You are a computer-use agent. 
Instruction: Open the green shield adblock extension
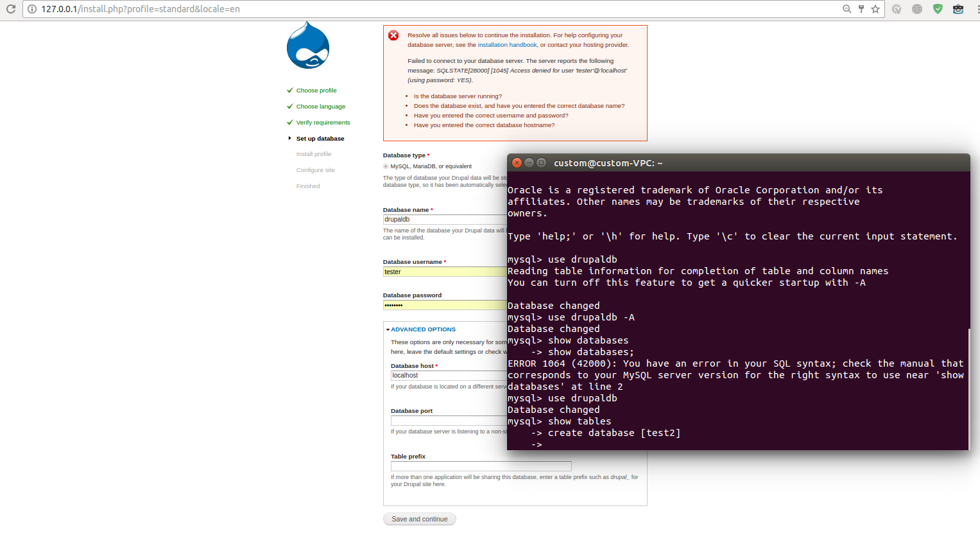(938, 9)
